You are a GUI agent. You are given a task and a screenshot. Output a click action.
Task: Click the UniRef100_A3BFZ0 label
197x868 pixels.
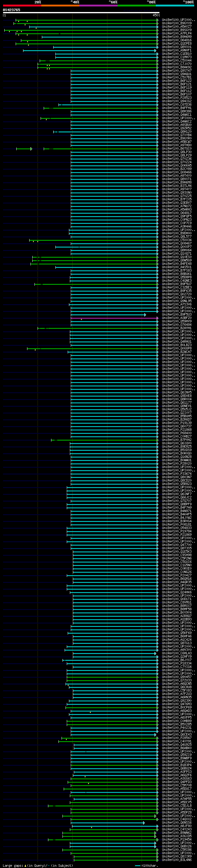point(177,318)
